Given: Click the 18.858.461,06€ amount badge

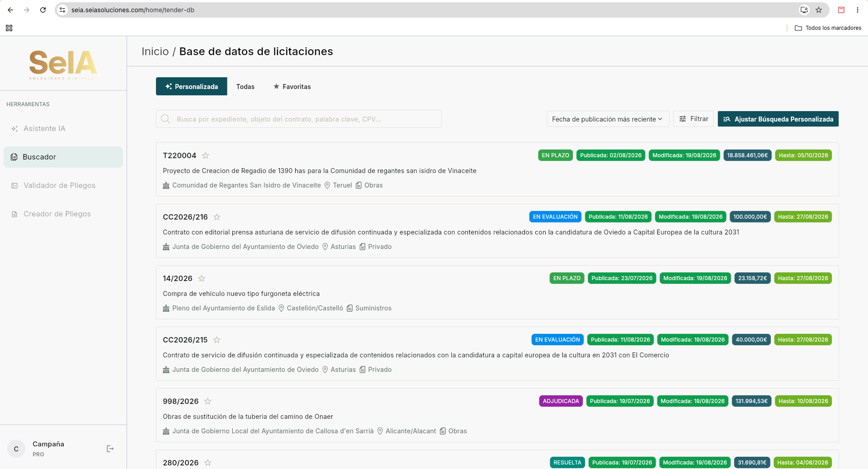Looking at the screenshot, I should click(747, 155).
